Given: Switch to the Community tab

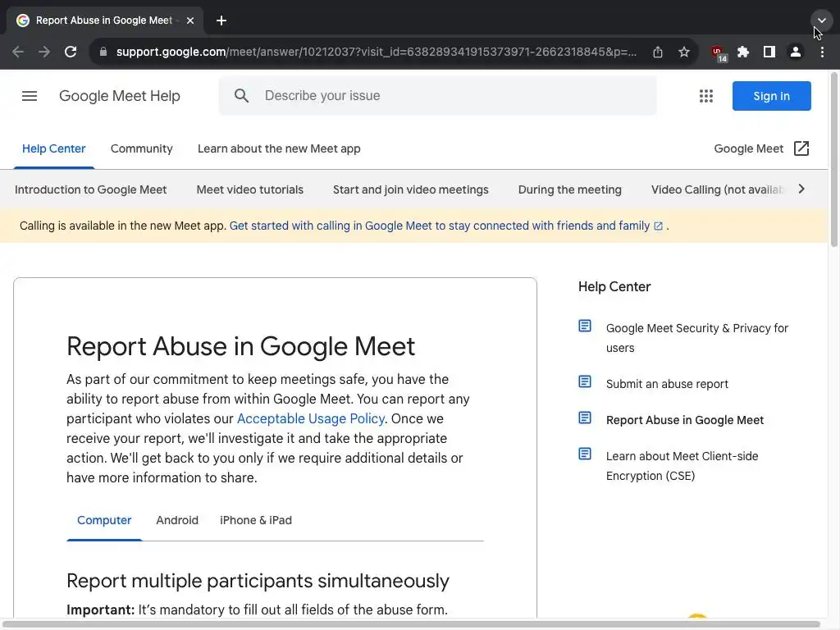Looking at the screenshot, I should click(x=141, y=149).
